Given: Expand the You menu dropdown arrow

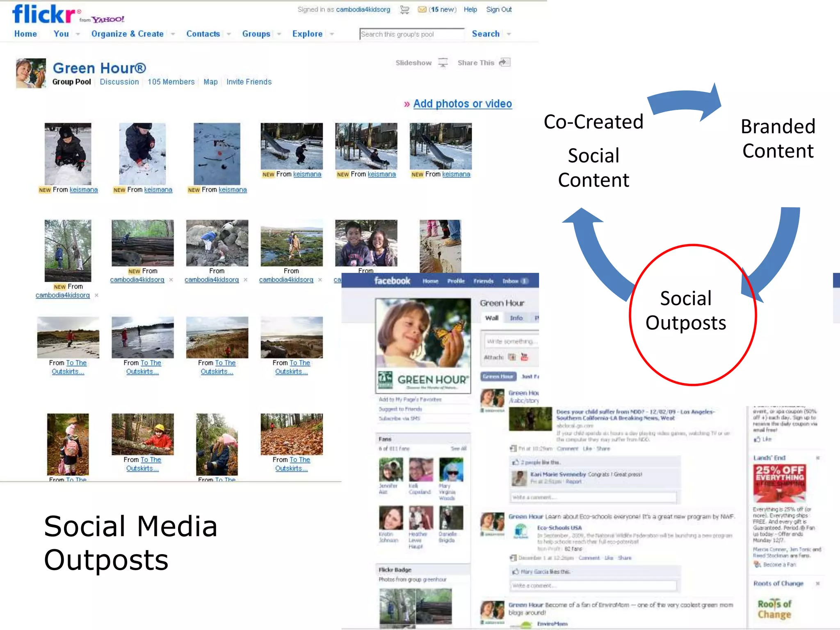Looking at the screenshot, I should [78, 34].
